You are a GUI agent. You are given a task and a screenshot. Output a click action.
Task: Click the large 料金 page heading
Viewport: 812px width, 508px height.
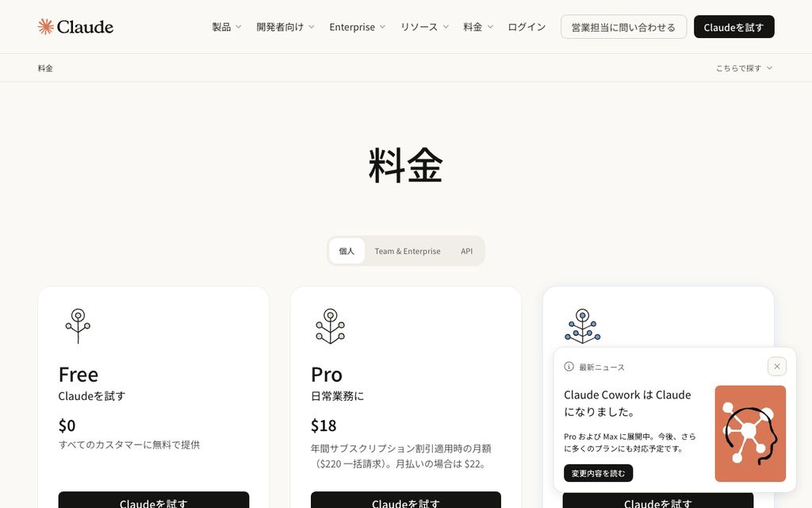tap(405, 165)
